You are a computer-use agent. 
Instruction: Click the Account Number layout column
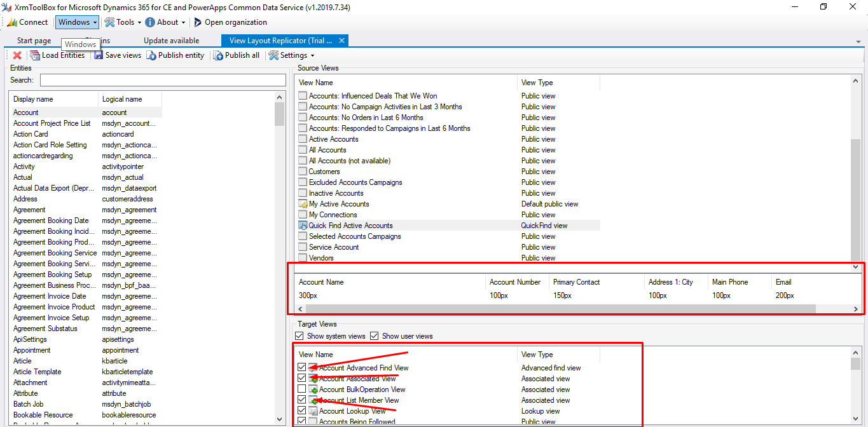coord(517,282)
